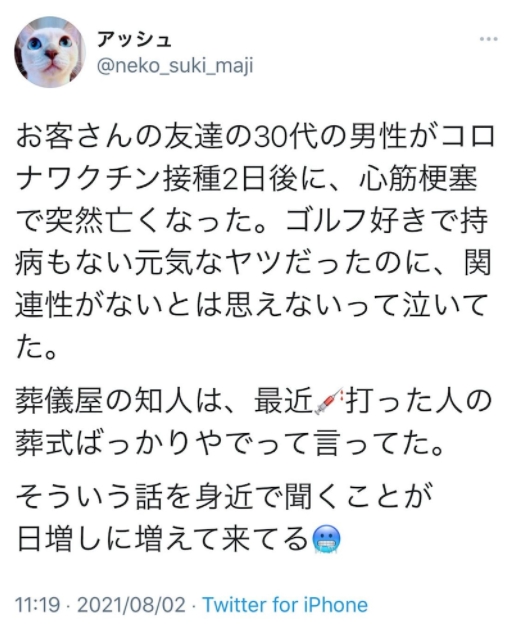Select the 2021/08/02 post date
Image resolution: width=523 pixels, height=636 pixels.
pos(131,605)
